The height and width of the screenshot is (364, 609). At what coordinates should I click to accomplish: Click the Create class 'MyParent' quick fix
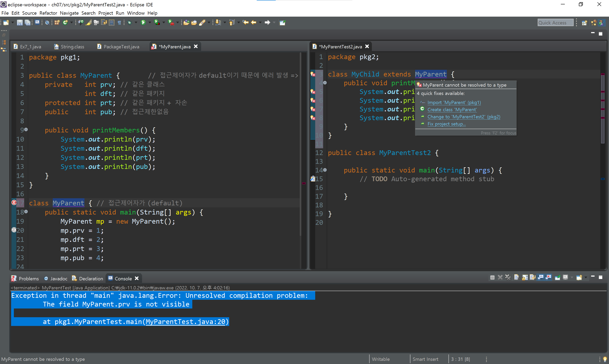click(x=452, y=110)
